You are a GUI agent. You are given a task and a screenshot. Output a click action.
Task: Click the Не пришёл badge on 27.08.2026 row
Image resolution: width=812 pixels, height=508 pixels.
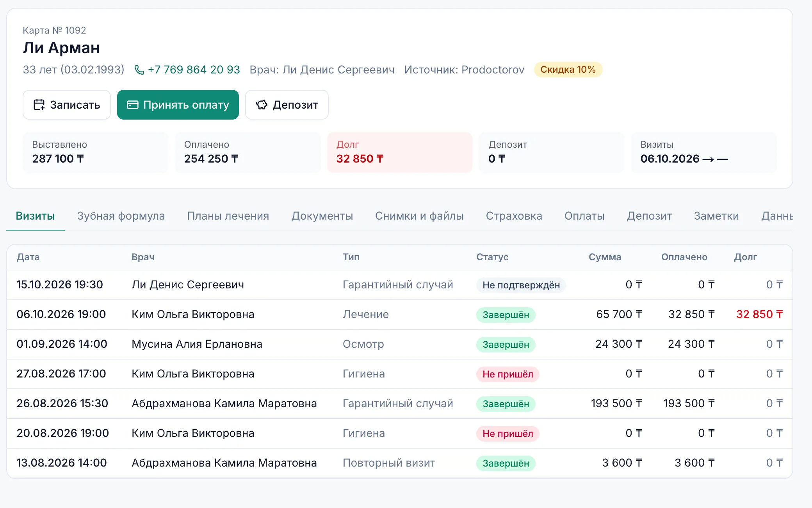(507, 374)
